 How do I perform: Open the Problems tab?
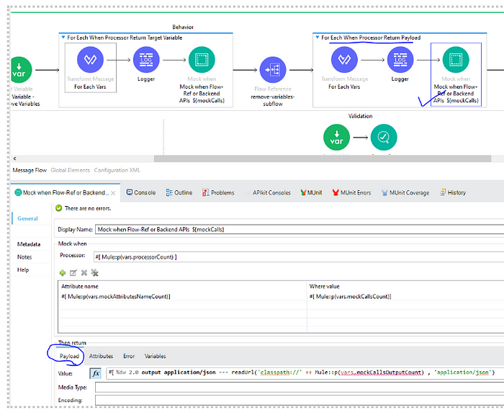coord(218,192)
